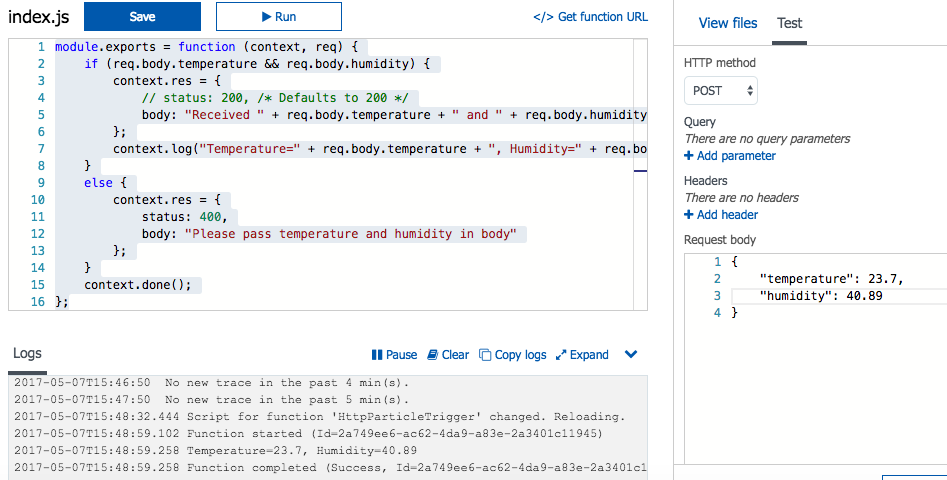
Task: Copy logs to the clipboard
Action: (513, 355)
